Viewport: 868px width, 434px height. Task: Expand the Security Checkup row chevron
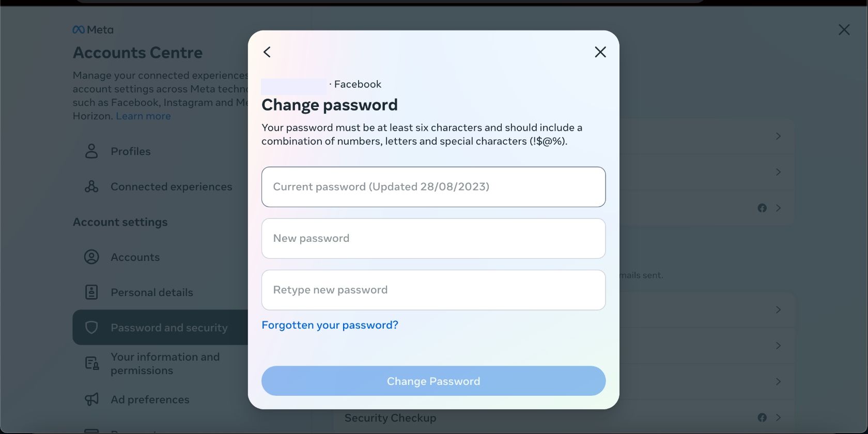tap(779, 417)
